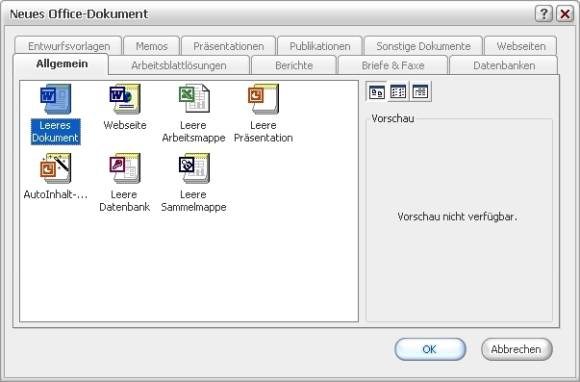The width and height of the screenshot is (580, 382).
Task: Switch to the Arbeitsblattlösungen tab
Action: click(179, 65)
